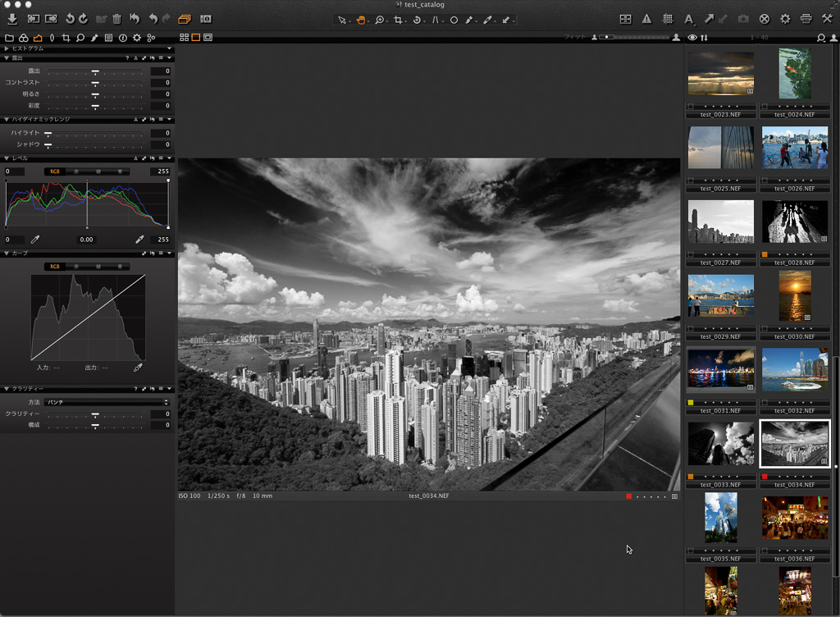Switch to multi-thumbnail grid viewer mode
Image resolution: width=840 pixels, height=617 pixels.
click(x=184, y=38)
